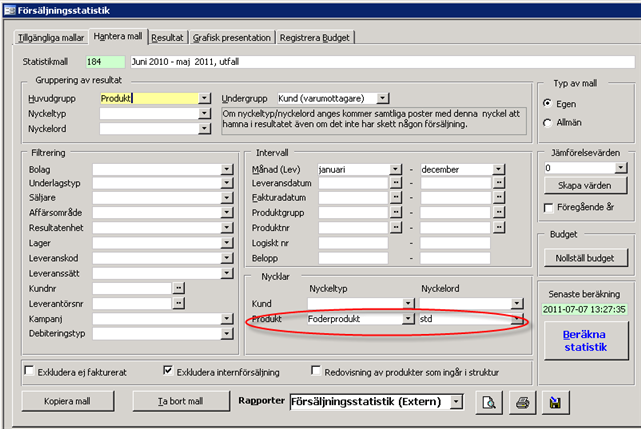This screenshot has height=429, width=641.
Task: Open the Leverantörsnr lookup button
Action: pos(179,303)
